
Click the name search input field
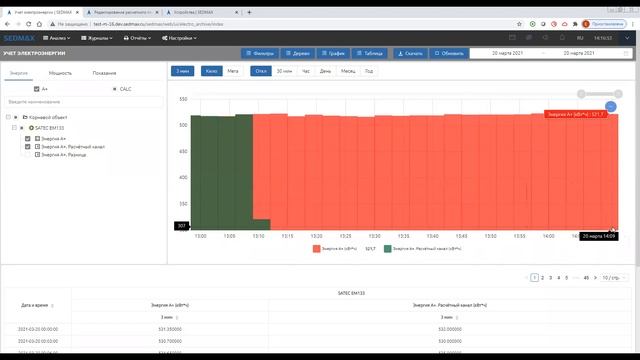click(x=83, y=102)
